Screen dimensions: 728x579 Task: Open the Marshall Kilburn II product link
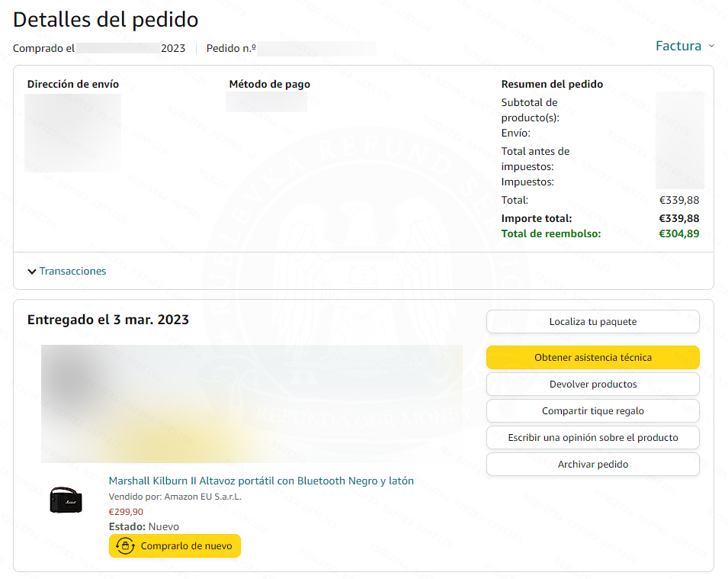[261, 481]
